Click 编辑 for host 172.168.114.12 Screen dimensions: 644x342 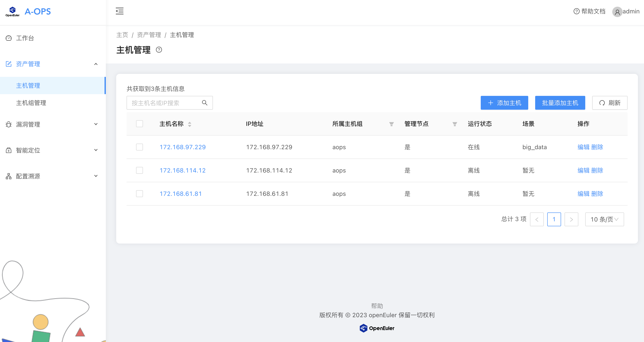pos(583,171)
